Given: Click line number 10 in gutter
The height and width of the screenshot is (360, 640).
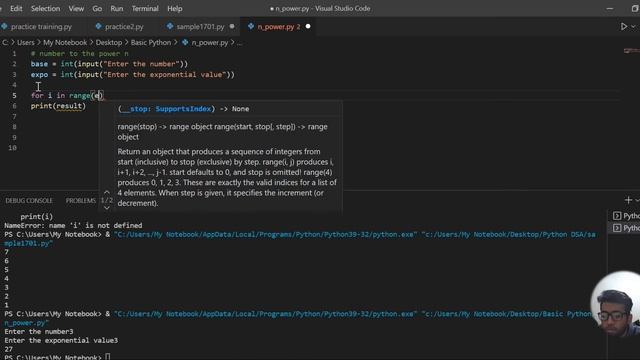Looking at the screenshot, I should [13, 148].
